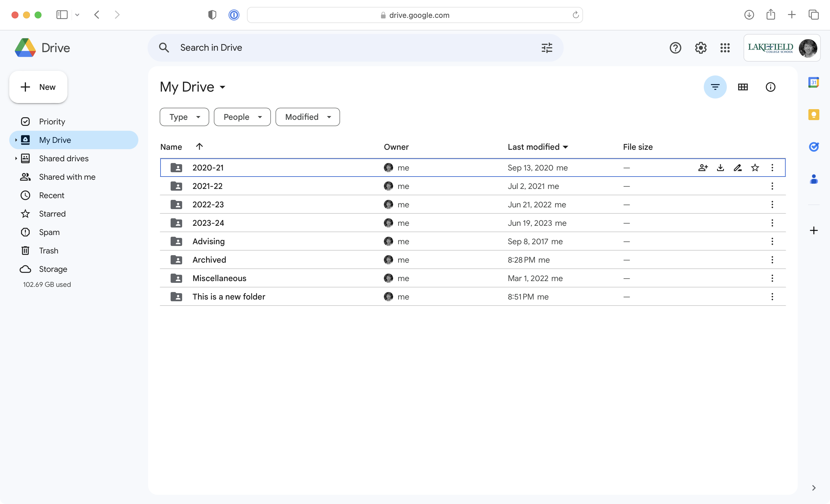Viewport: 830px width, 504px height.
Task: Go to Trash in the sidebar
Action: (48, 251)
